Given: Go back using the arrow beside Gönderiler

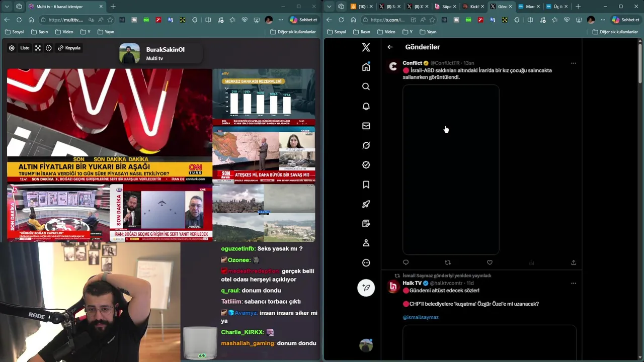Looking at the screenshot, I should click(390, 47).
